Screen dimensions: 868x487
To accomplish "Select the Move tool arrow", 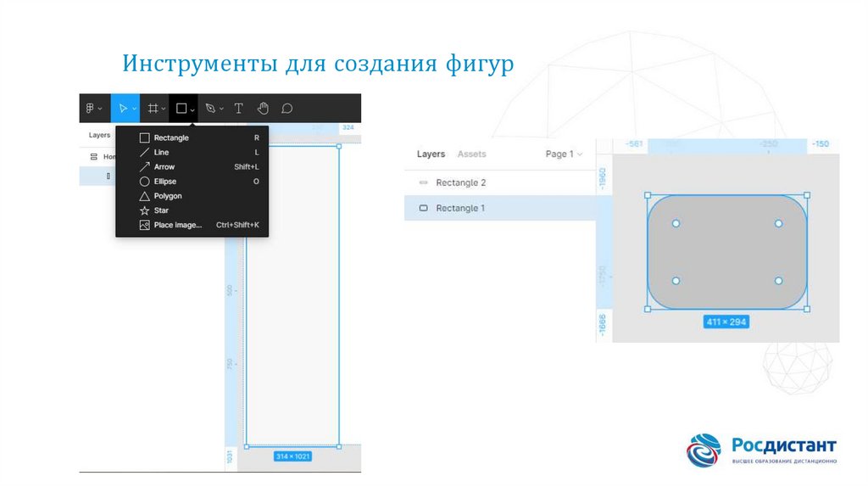I will 123,109.
